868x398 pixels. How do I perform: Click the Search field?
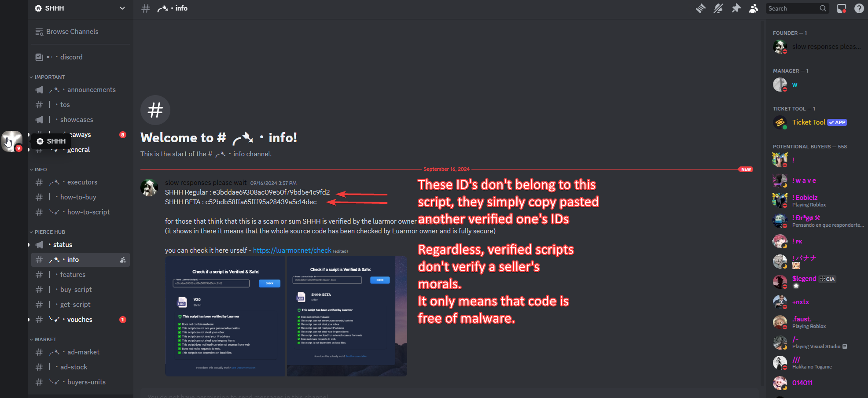tap(797, 8)
